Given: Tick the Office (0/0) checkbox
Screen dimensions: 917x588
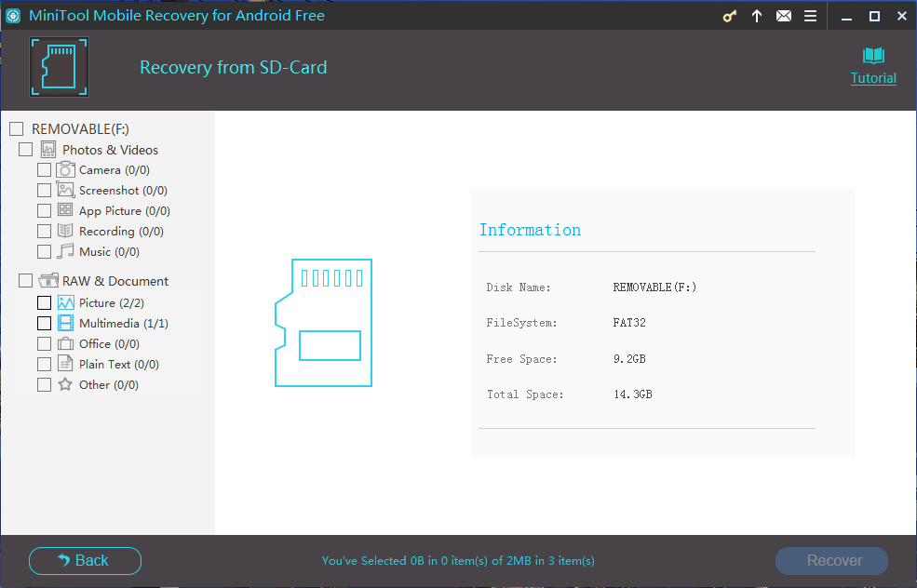Looking at the screenshot, I should [x=45, y=343].
